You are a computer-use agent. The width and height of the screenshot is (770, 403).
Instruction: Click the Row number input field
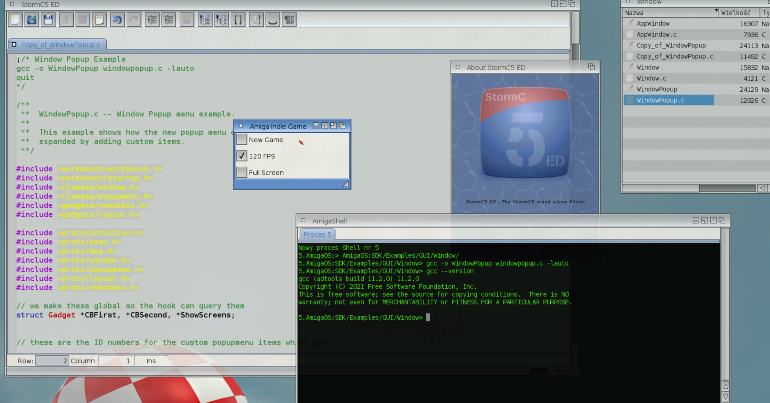click(x=52, y=360)
